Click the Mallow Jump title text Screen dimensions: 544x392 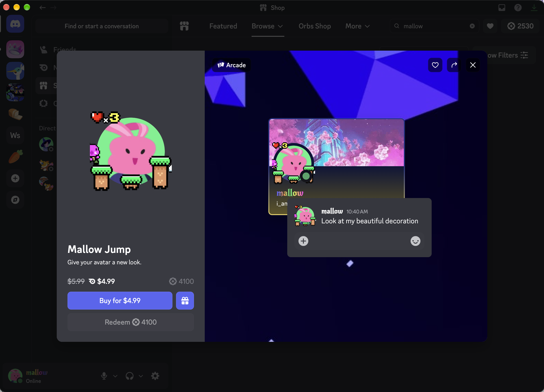click(99, 249)
